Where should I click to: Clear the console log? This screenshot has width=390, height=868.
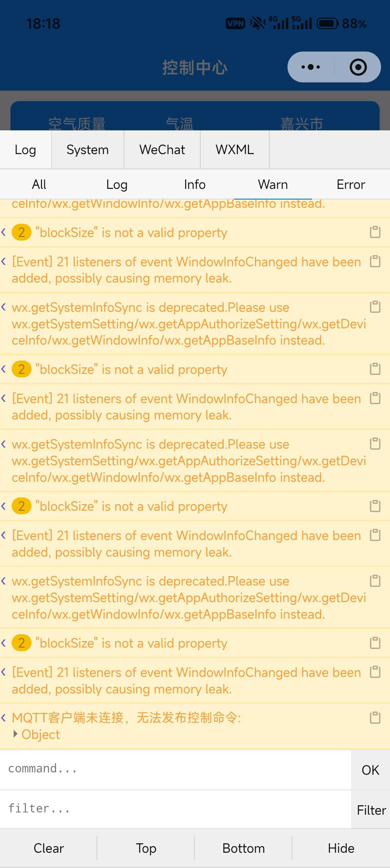(48, 848)
